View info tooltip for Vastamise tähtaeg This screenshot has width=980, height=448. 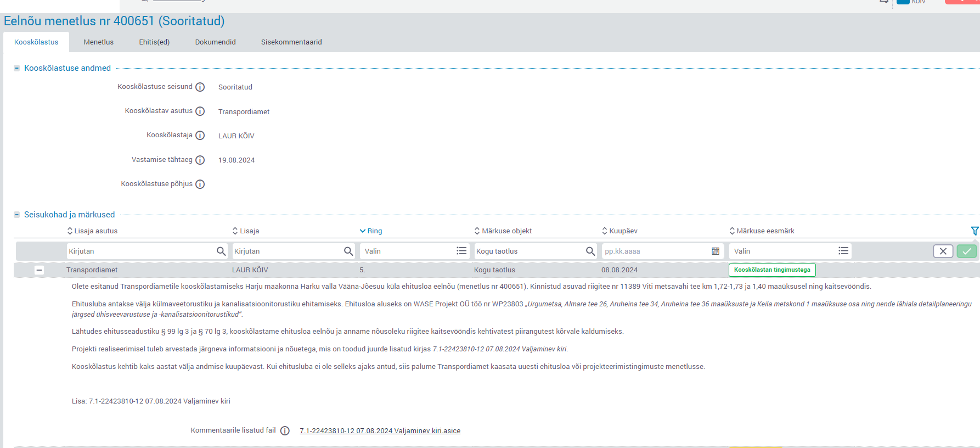click(200, 160)
